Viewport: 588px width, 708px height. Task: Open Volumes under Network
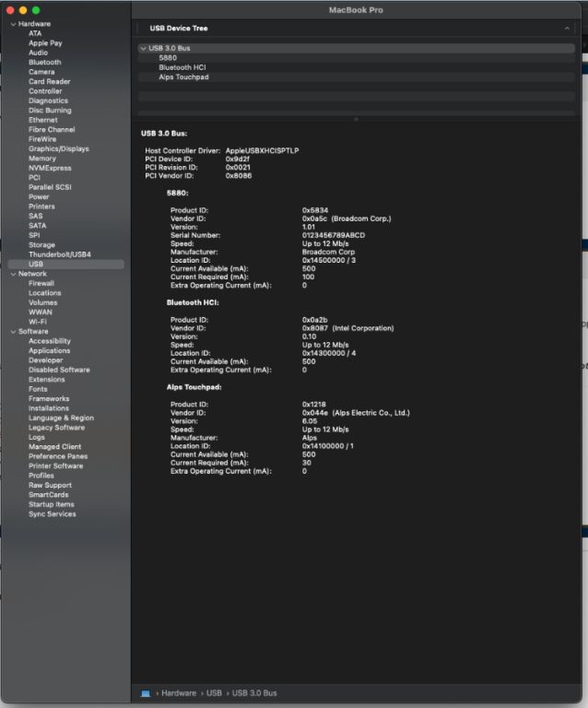click(x=43, y=302)
